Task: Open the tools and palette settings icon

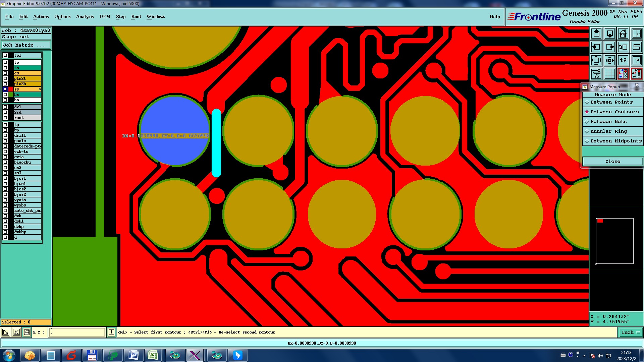Action: pyautogui.click(x=596, y=74)
